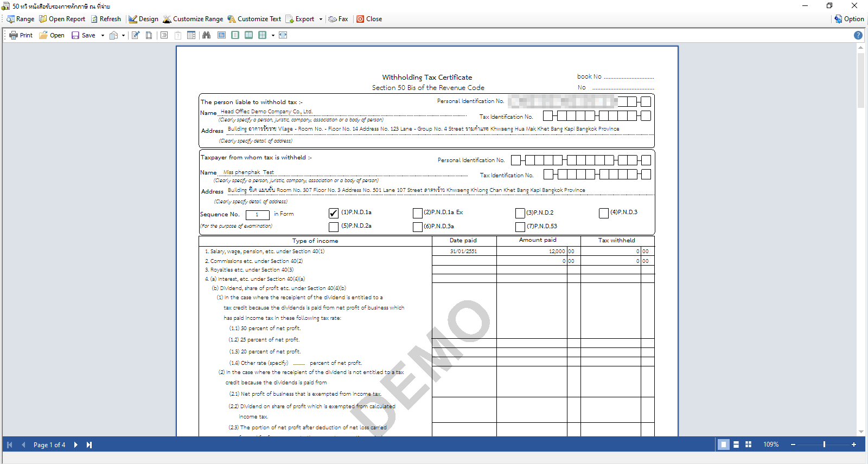Expand the Export dropdown arrow
This screenshot has height=464, width=868.
tap(321, 19)
